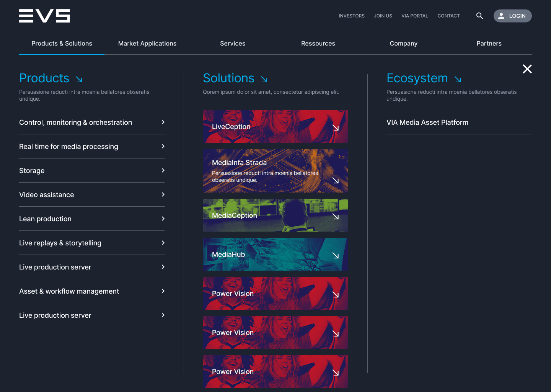The height and width of the screenshot is (392, 551).
Task: Select Live replays & storytelling text
Action: 60,243
